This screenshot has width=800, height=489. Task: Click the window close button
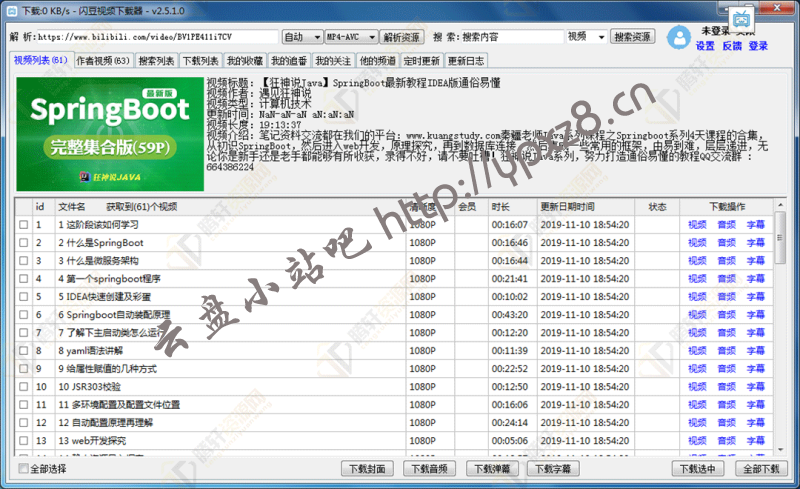[777, 8]
